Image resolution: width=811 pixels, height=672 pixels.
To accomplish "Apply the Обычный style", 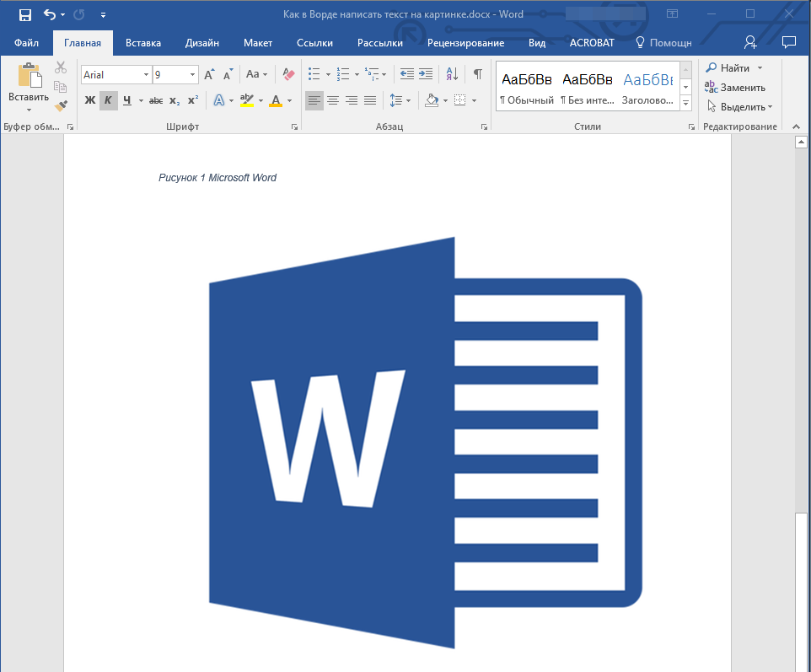I will [x=526, y=87].
